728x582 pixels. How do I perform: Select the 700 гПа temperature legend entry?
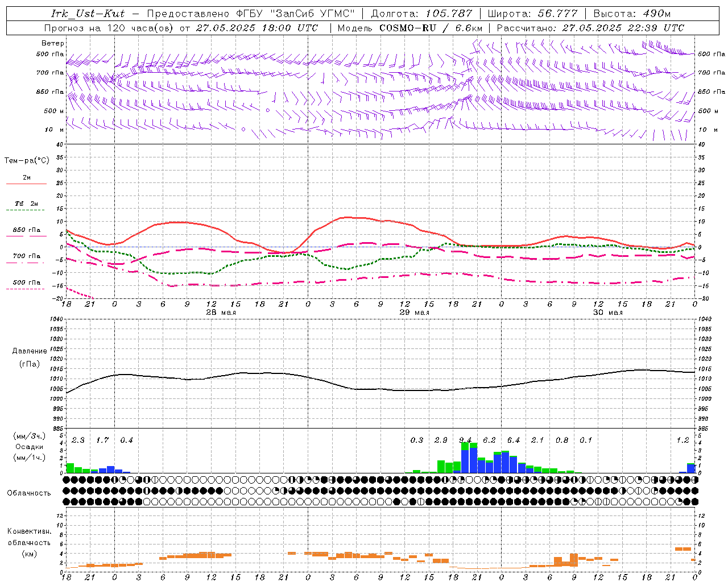(x=27, y=259)
